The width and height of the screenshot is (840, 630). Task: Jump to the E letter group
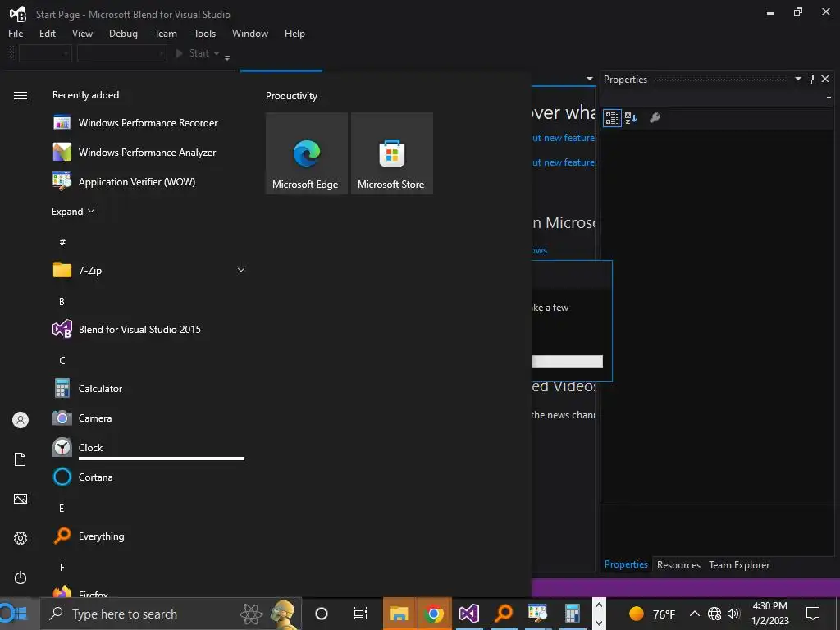pos(62,509)
